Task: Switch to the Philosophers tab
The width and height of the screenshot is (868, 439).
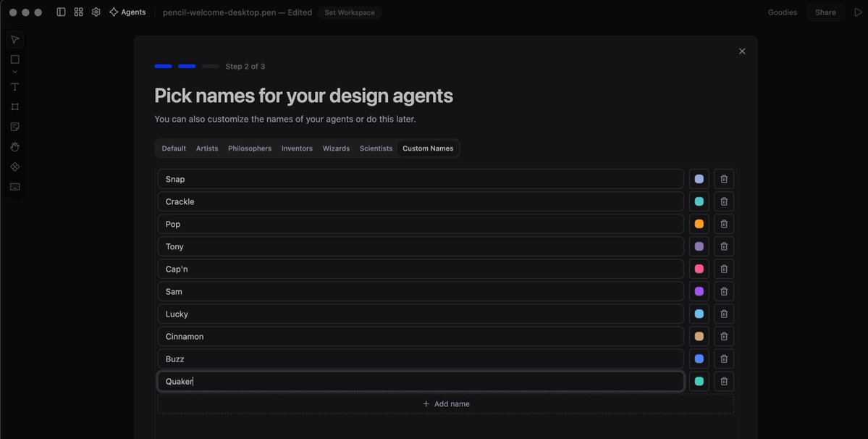Action: [250, 149]
